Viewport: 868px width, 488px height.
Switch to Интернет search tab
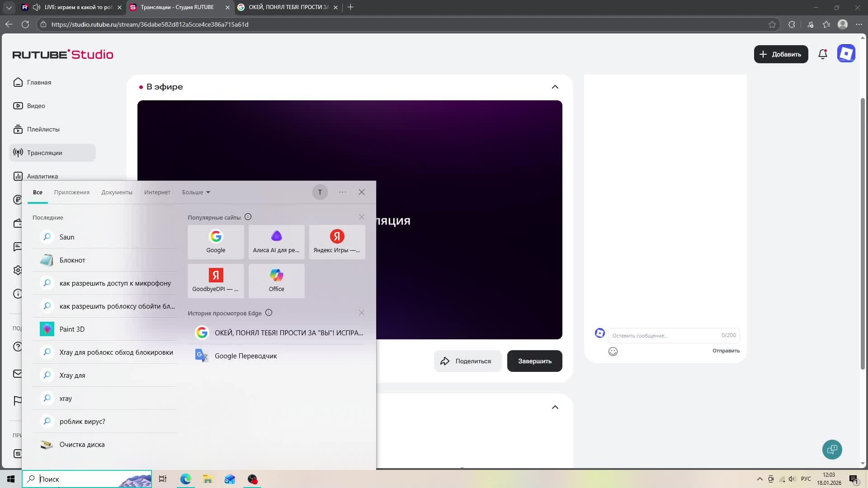[157, 192]
